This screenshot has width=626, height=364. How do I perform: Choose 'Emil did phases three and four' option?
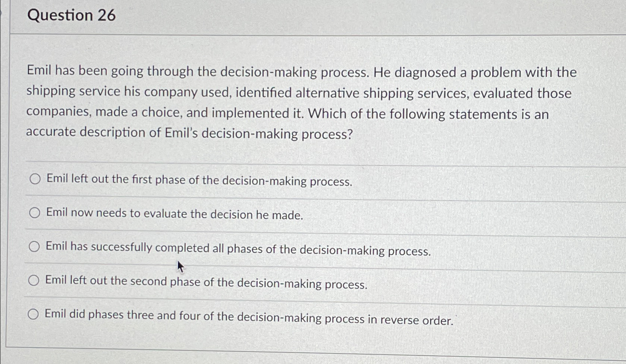(34, 315)
